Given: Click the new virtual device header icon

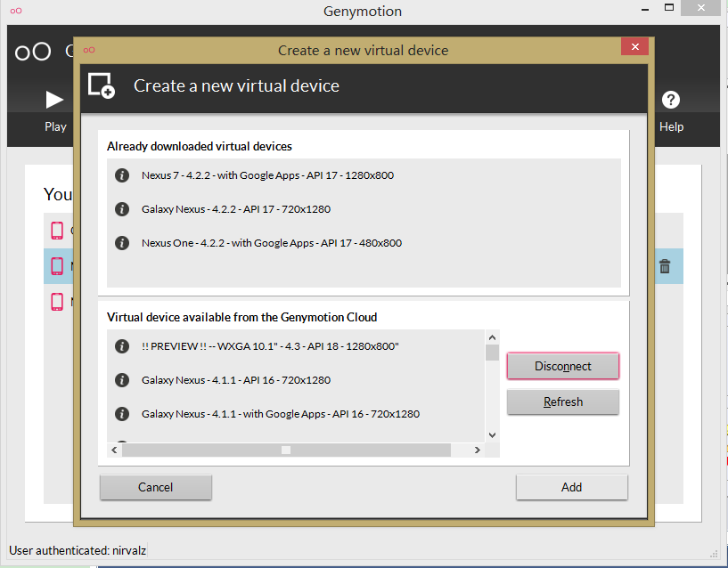Looking at the screenshot, I should click(102, 85).
